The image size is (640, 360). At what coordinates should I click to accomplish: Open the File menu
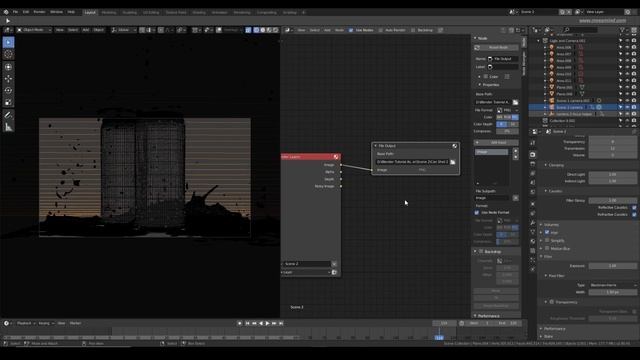click(15, 12)
